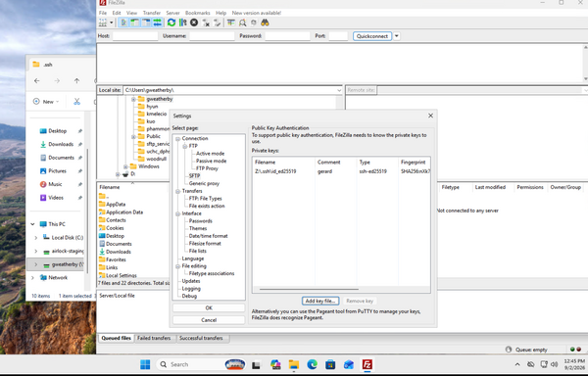
Task: Go up one folder in .ssh Explorer
Action: [x=76, y=81]
